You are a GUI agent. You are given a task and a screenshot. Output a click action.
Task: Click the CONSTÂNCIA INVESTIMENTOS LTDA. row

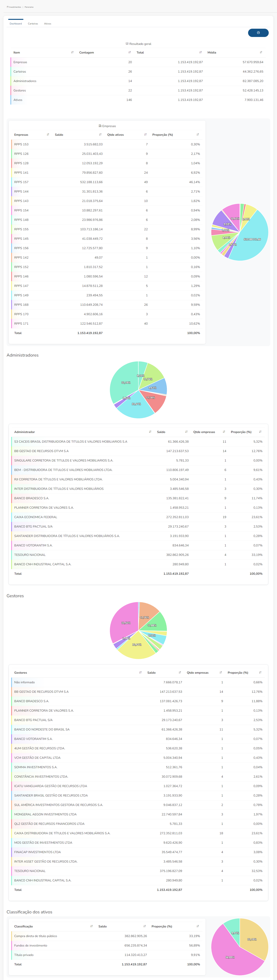pos(138,776)
